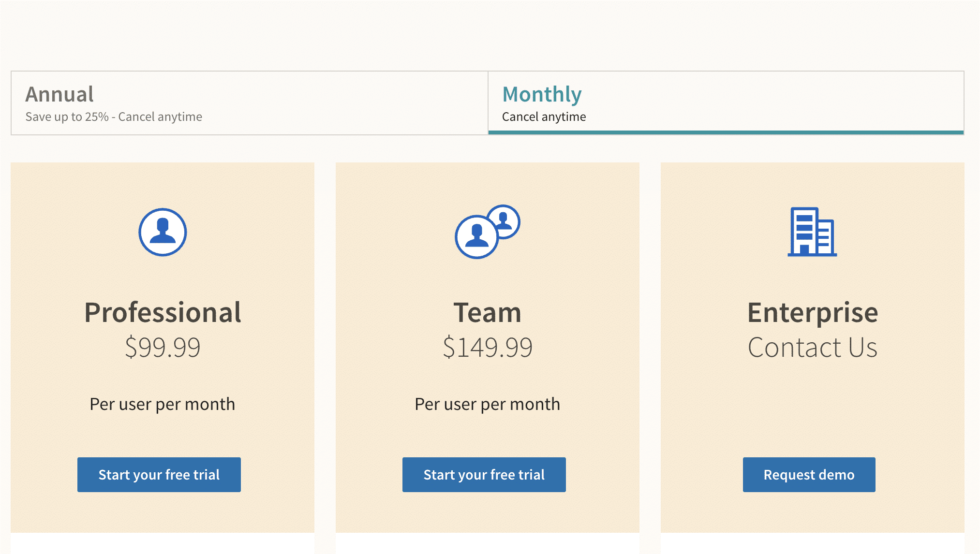Image resolution: width=980 pixels, height=554 pixels.
Task: Click the $99.99 price on Professional card
Action: [163, 346]
